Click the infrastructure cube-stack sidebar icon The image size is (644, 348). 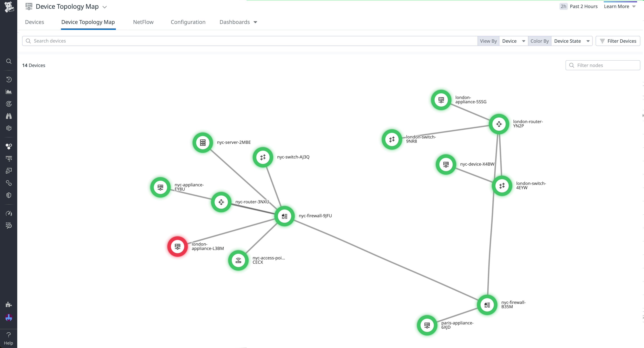tap(9, 128)
